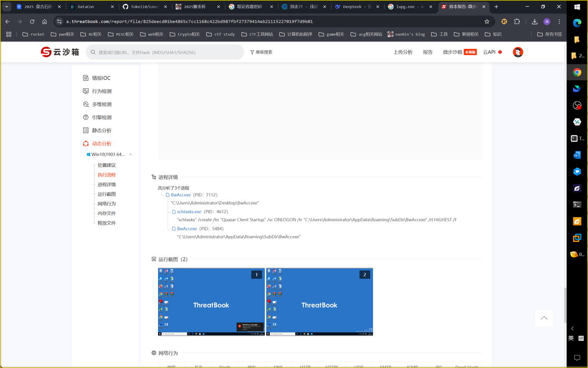Switch to the GitHub Tokeii0 tab

144,7
